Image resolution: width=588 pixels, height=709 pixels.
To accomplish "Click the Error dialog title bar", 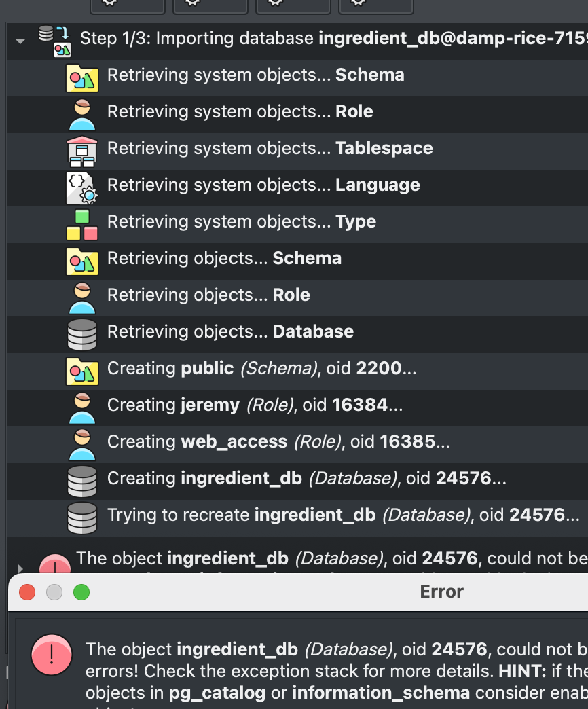I will (441, 592).
